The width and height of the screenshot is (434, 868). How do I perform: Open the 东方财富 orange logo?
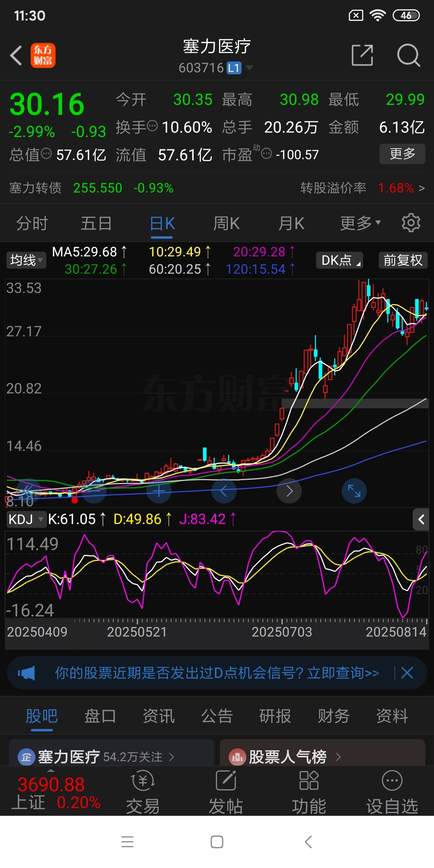[43, 55]
